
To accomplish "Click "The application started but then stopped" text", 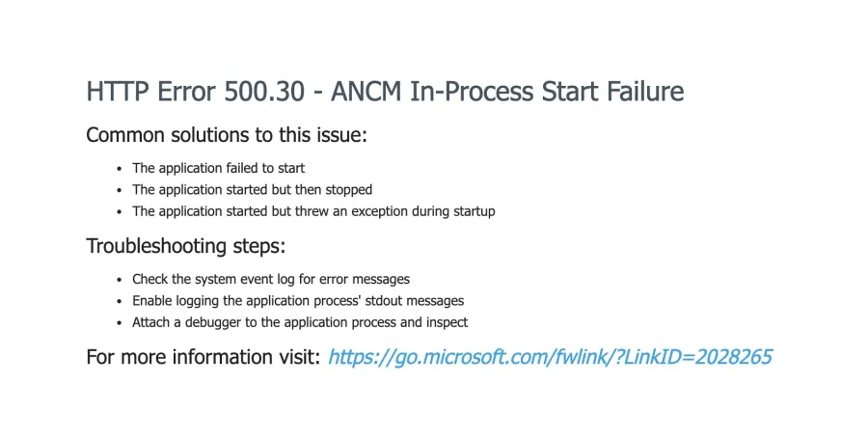I will (252, 189).
